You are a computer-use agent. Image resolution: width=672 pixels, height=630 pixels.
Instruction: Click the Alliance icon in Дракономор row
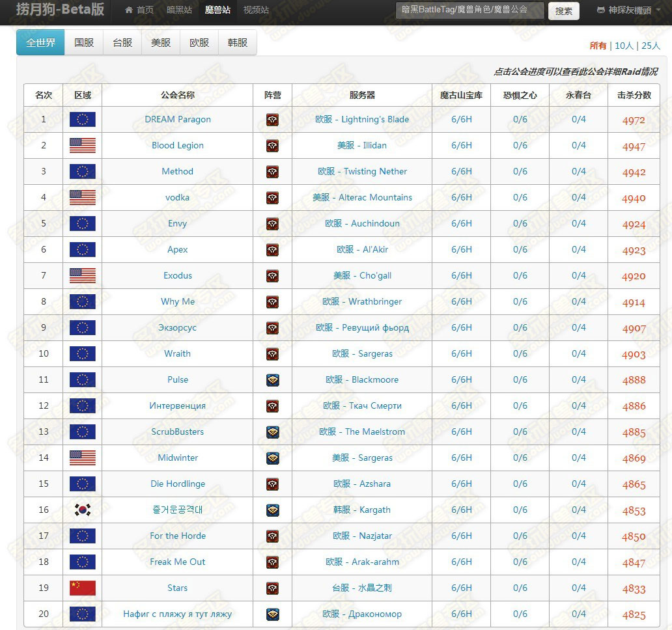click(273, 614)
